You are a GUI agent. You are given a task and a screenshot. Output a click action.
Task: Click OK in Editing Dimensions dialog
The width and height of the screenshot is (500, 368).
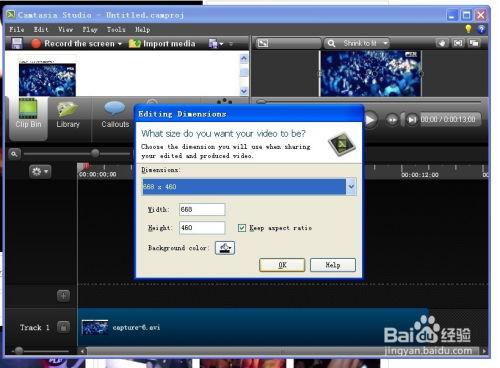pos(282,265)
